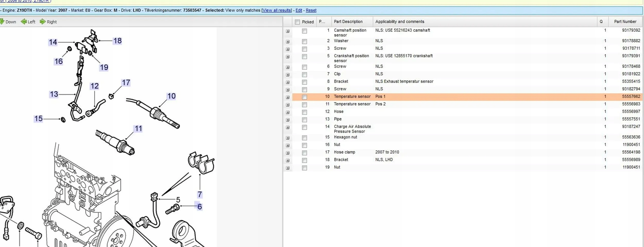Expand the Pipe row details

point(288,120)
